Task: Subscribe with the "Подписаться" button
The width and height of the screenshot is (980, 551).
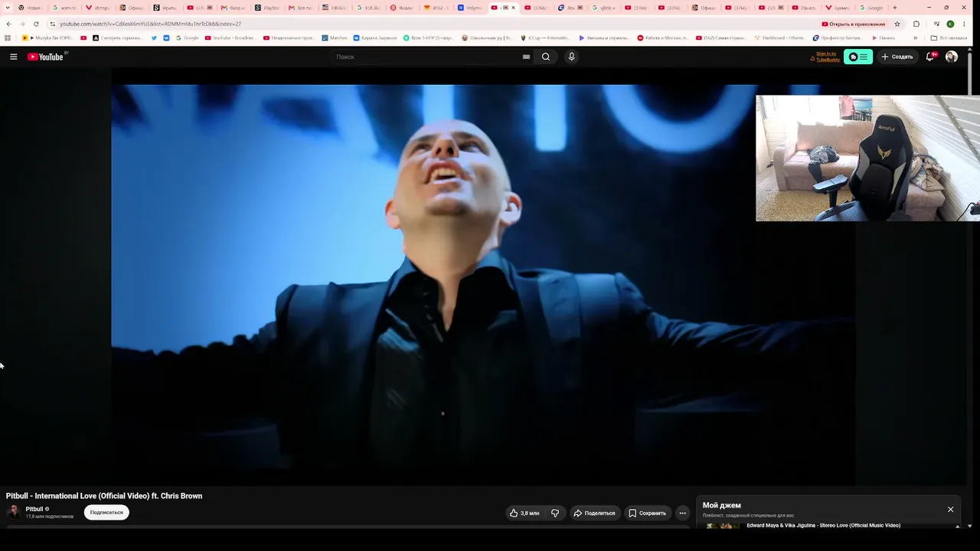Action: point(106,513)
